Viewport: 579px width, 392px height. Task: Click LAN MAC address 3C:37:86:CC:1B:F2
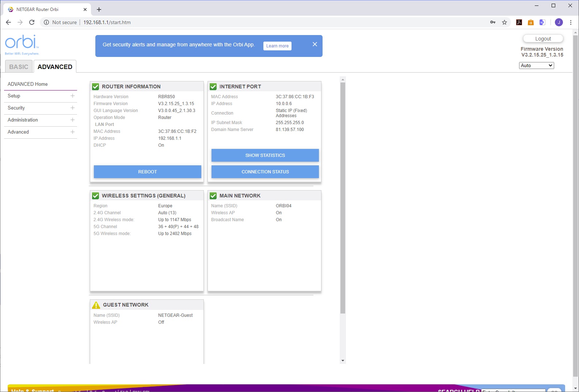coord(177,131)
